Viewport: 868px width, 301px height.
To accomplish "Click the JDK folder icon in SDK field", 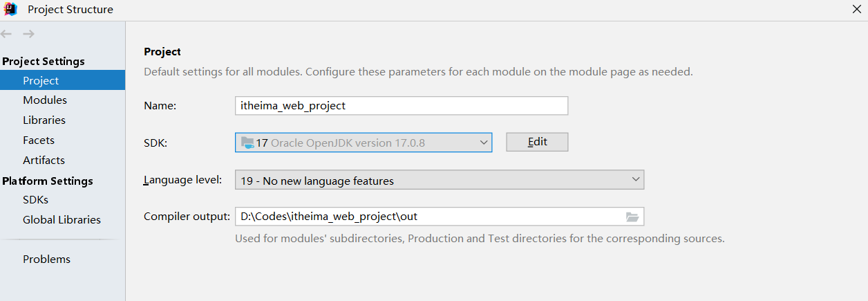I will tap(247, 143).
